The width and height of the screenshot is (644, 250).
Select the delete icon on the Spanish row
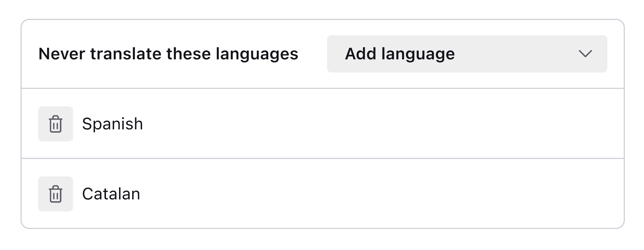click(56, 124)
